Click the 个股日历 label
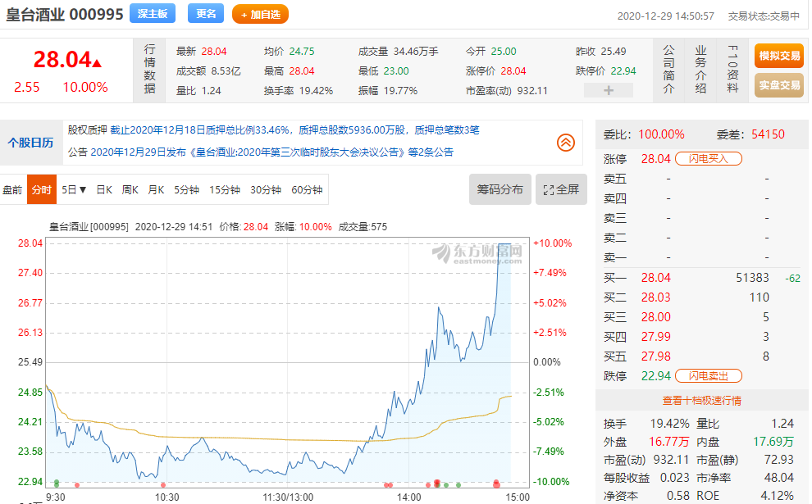This screenshot has height=504, width=812. pos(30,143)
